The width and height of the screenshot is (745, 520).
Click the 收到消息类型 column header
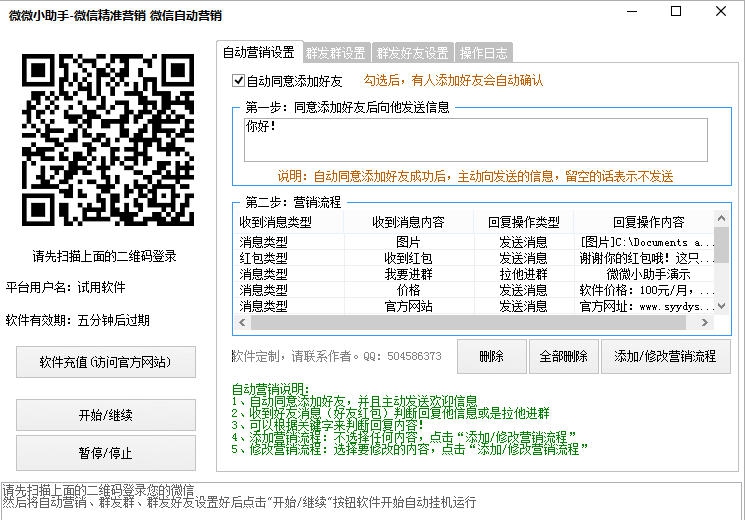290,222
